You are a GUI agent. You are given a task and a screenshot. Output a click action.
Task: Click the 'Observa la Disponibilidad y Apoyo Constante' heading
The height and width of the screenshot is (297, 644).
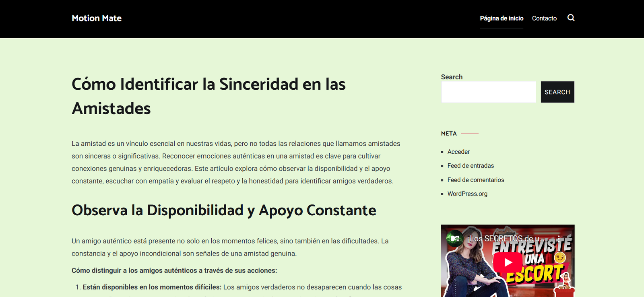224,210
